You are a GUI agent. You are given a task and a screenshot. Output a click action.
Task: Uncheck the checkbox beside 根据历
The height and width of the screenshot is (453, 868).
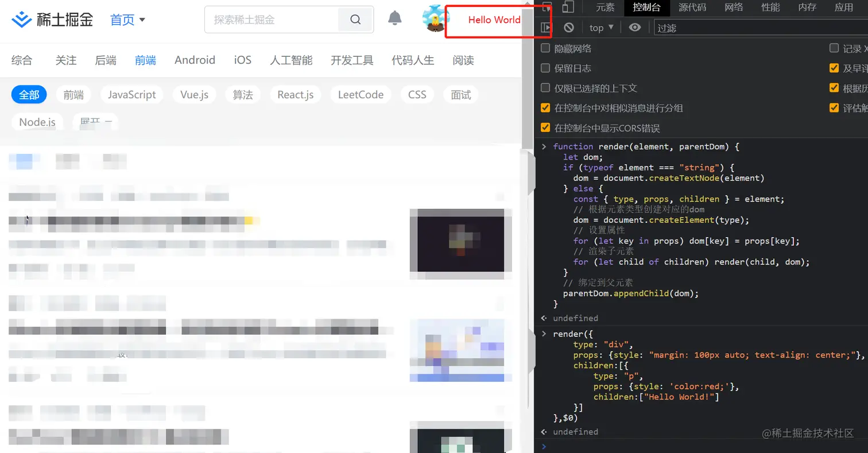834,88
